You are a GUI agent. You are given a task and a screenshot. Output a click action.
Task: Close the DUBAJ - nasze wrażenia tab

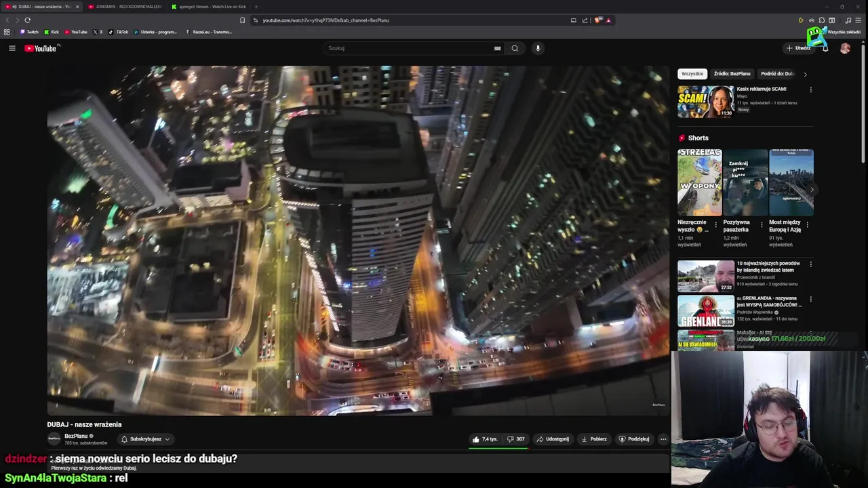point(77,7)
